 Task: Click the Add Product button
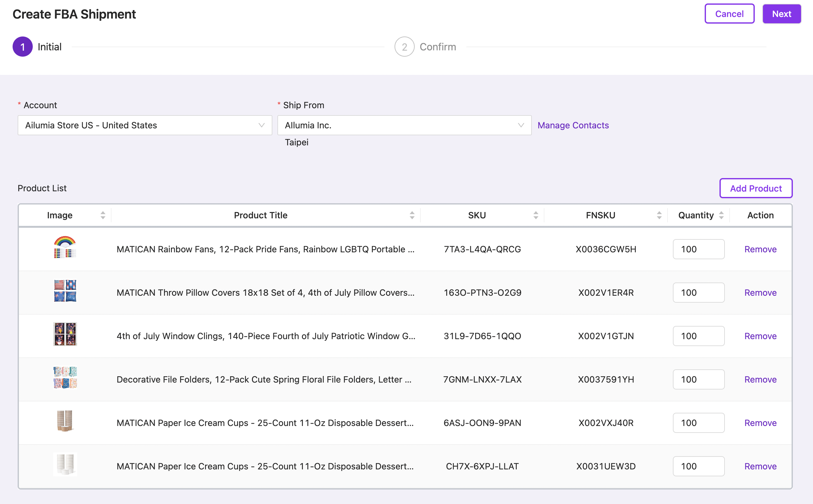click(756, 188)
